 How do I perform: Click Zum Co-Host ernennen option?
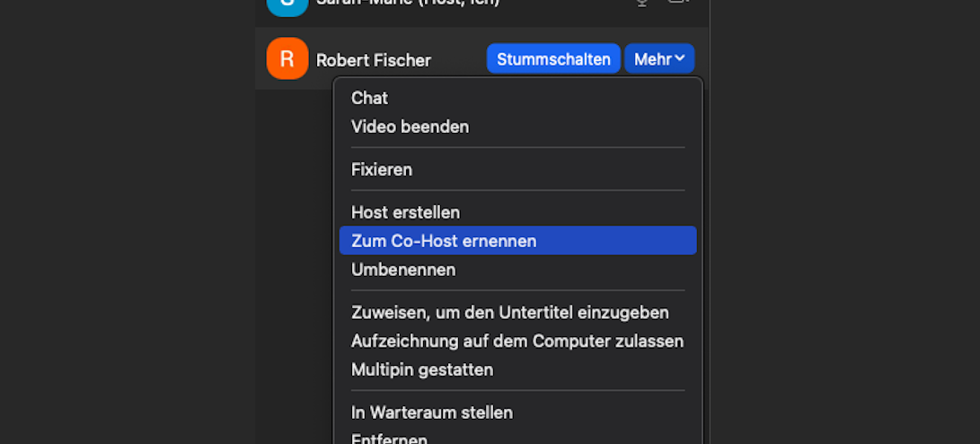coord(444,241)
